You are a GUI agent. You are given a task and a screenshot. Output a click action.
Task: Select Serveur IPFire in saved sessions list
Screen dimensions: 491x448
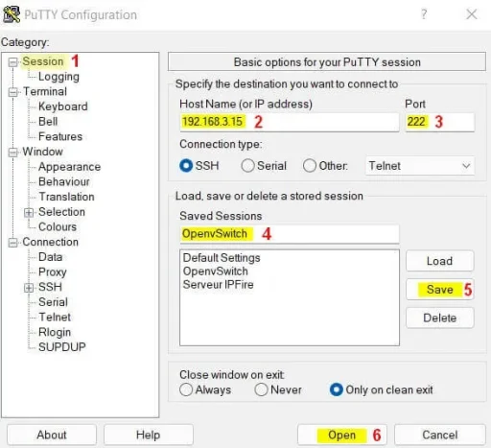tap(219, 285)
